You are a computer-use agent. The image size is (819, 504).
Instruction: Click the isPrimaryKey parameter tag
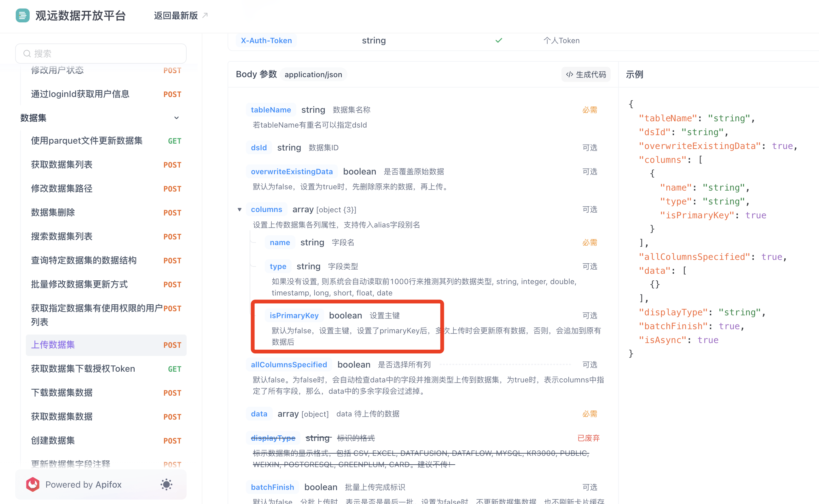(294, 315)
